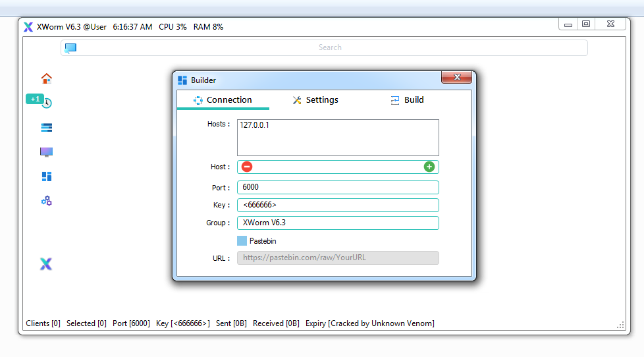Select 127.0.0.1 in the Hosts list
This screenshot has width=644, height=357.
click(x=254, y=125)
